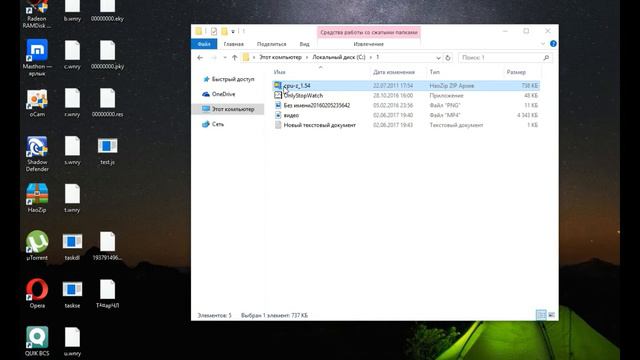
Task: Switch to large icons view layout
Action: [x=551, y=315]
